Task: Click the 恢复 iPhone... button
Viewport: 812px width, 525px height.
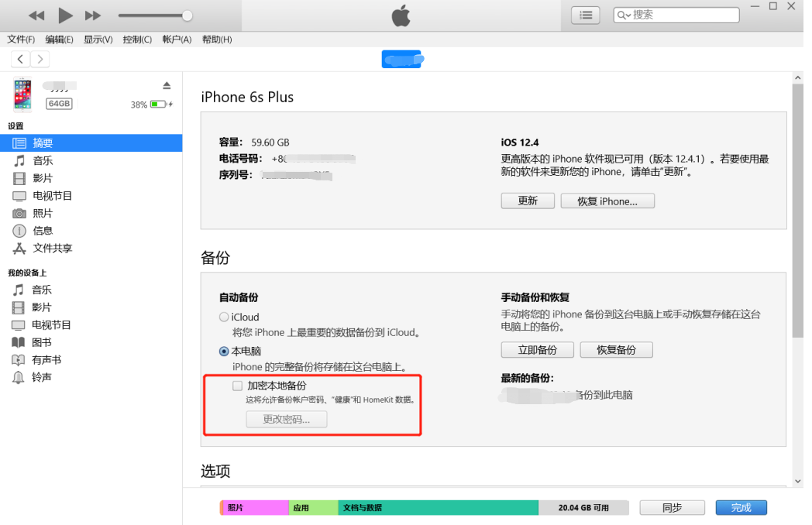Action: coord(607,201)
